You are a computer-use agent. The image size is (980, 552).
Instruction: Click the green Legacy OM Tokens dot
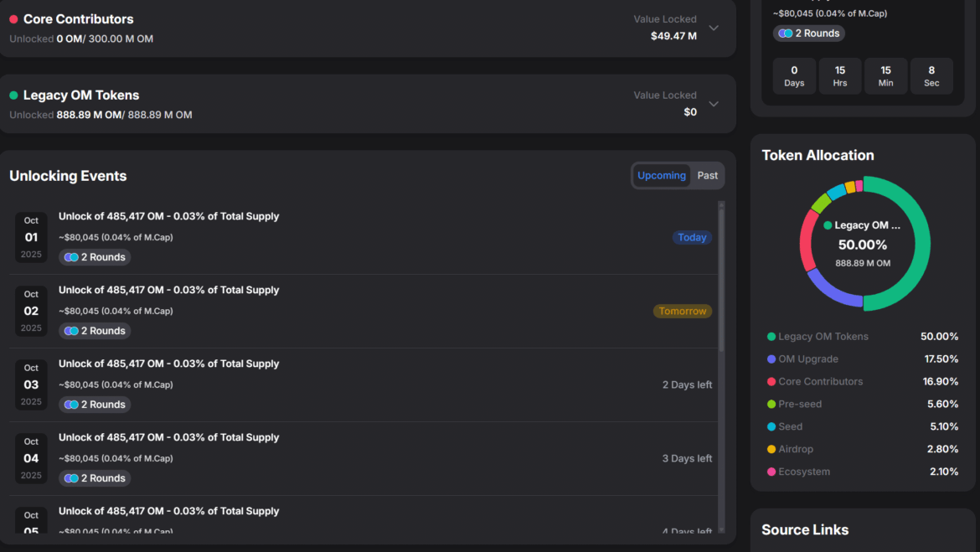point(13,95)
